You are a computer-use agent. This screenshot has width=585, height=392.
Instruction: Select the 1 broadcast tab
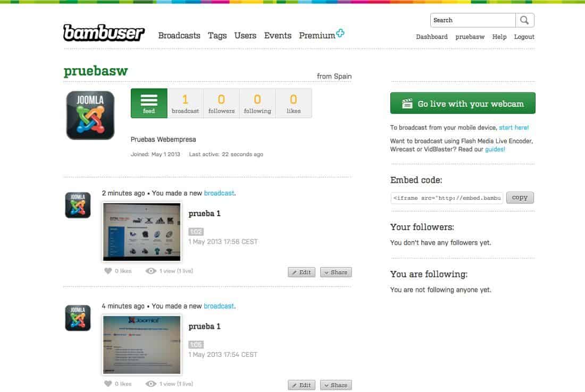(185, 103)
